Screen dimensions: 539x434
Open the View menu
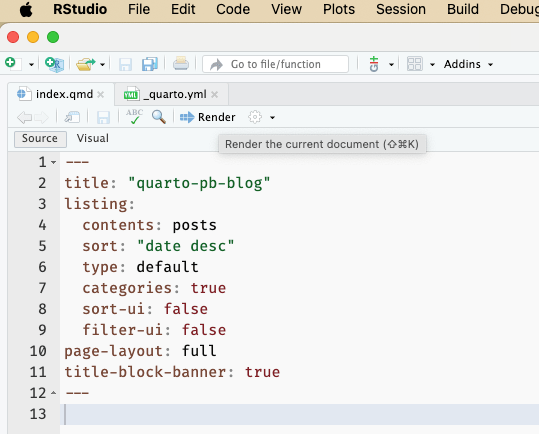click(x=286, y=9)
